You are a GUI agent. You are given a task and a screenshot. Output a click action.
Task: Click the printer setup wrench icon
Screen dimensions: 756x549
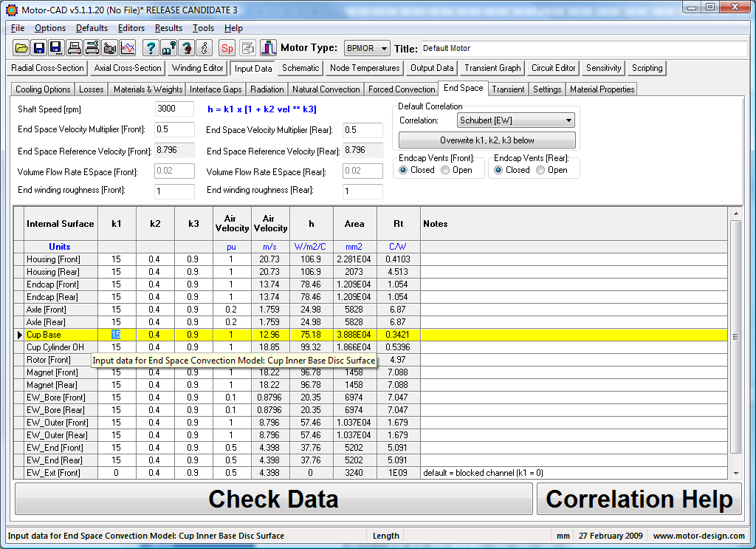pos(92,48)
